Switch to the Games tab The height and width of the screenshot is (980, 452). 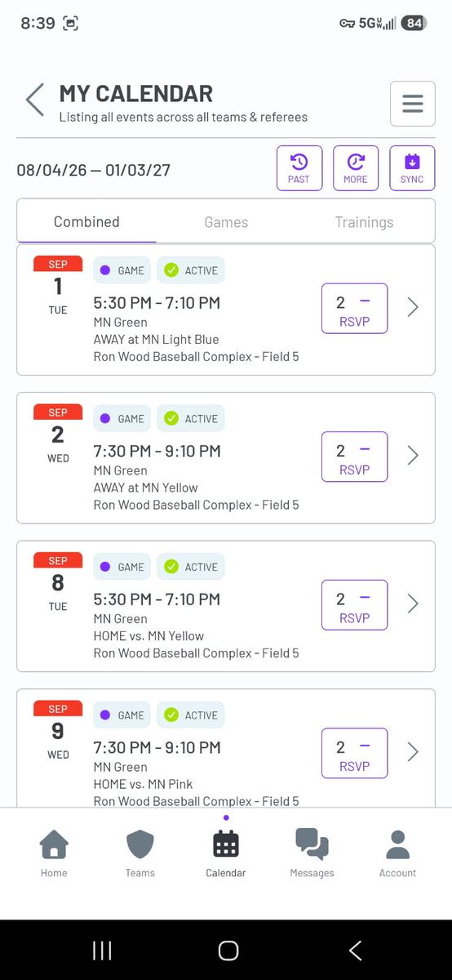click(x=226, y=222)
